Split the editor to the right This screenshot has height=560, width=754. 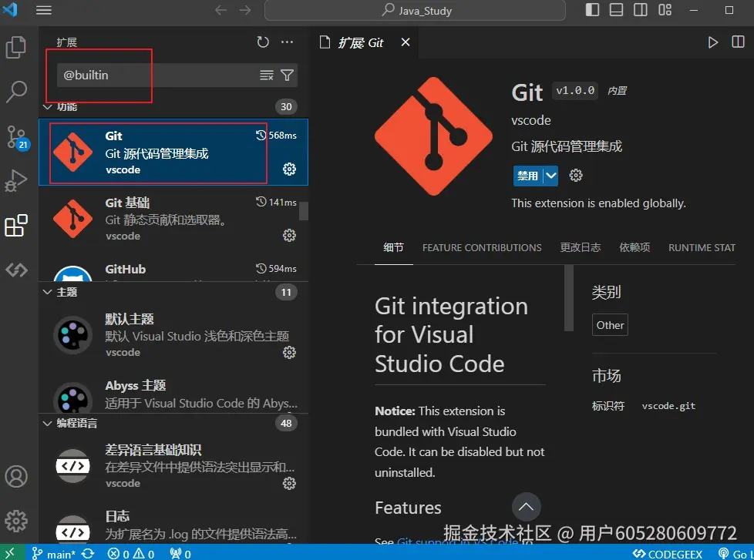[738, 42]
